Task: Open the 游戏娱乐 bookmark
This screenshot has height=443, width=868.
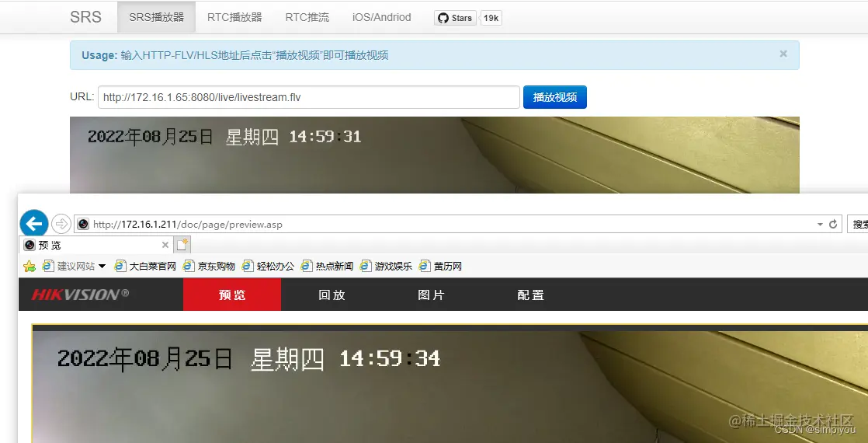Action: pos(387,267)
